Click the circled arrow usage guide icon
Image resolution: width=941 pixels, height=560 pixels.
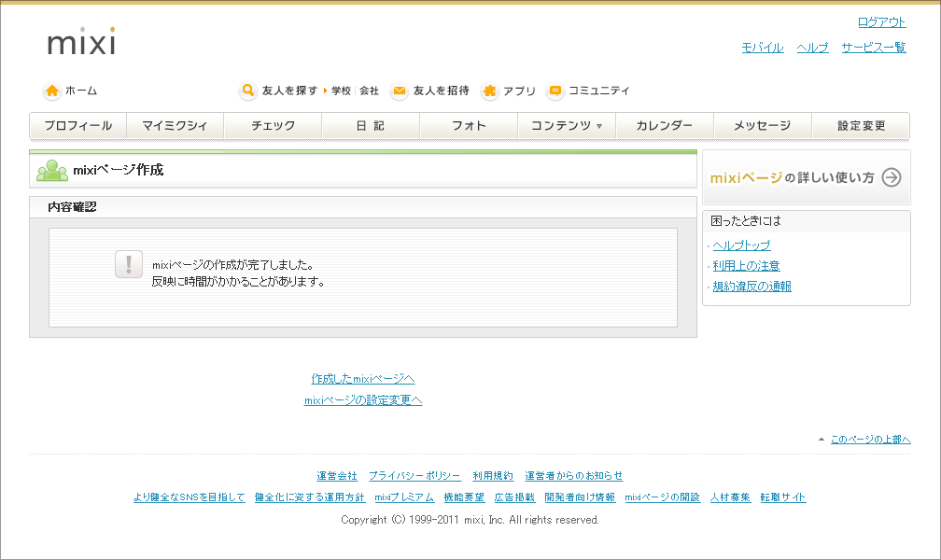[x=892, y=177]
